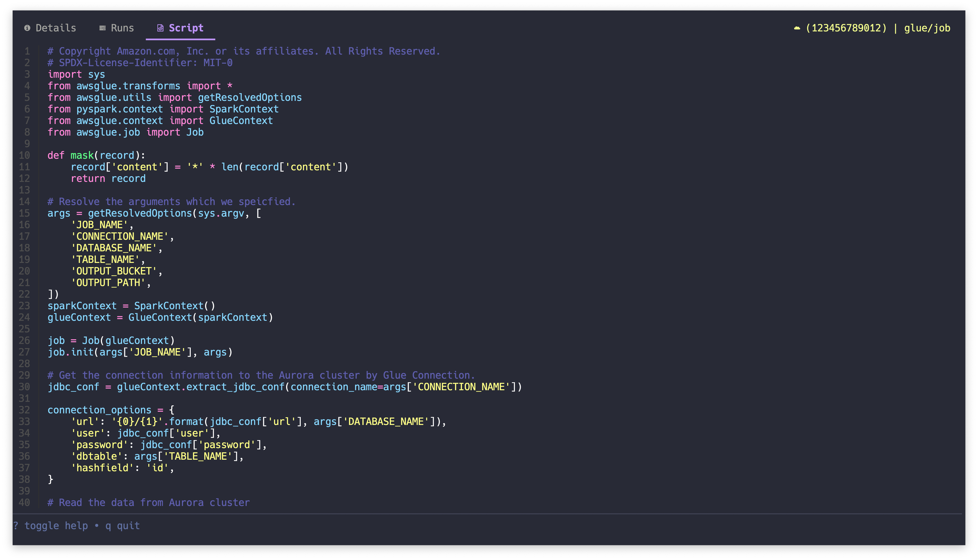
Task: Click the 'import sys' line
Action: click(76, 74)
